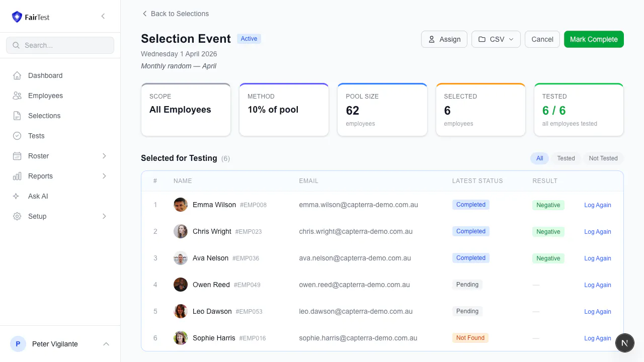Focus the sidebar Search field
This screenshot has height=362, width=644.
click(x=60, y=45)
